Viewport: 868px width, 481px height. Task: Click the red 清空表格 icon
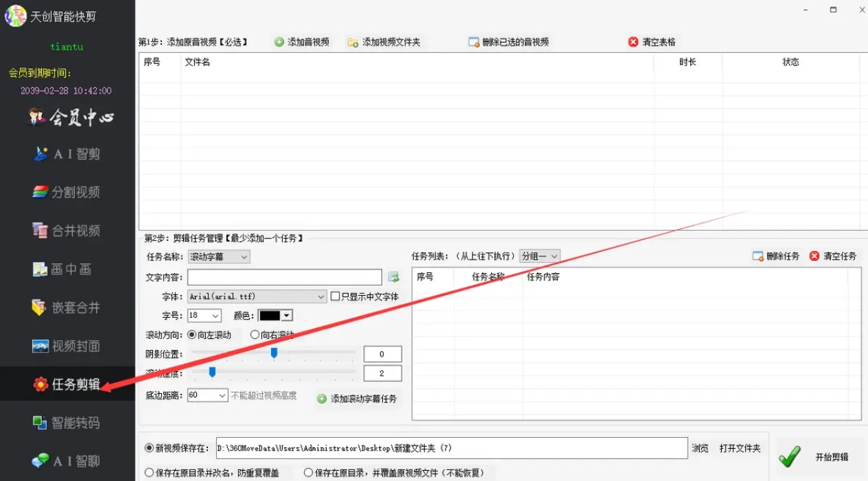pyautogui.click(x=633, y=42)
